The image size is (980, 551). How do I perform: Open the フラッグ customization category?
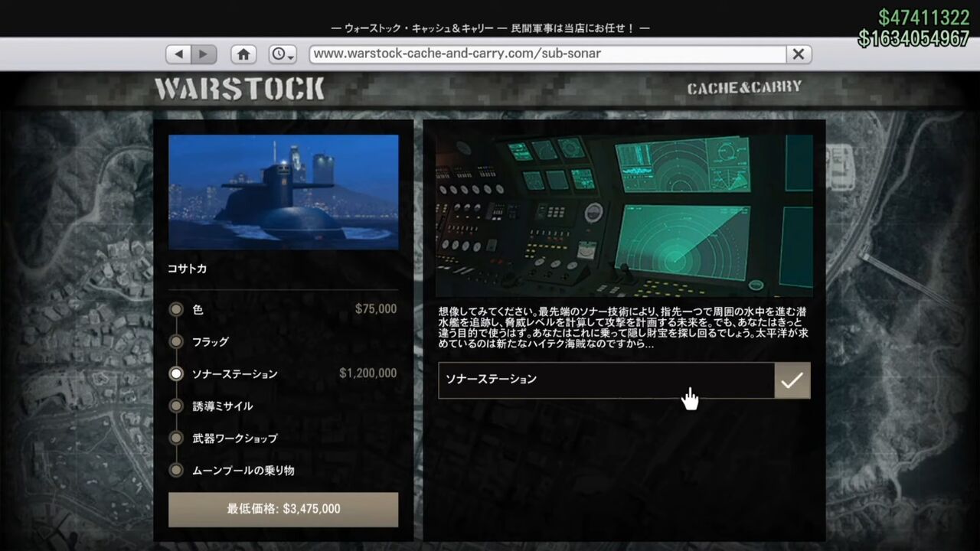211,342
